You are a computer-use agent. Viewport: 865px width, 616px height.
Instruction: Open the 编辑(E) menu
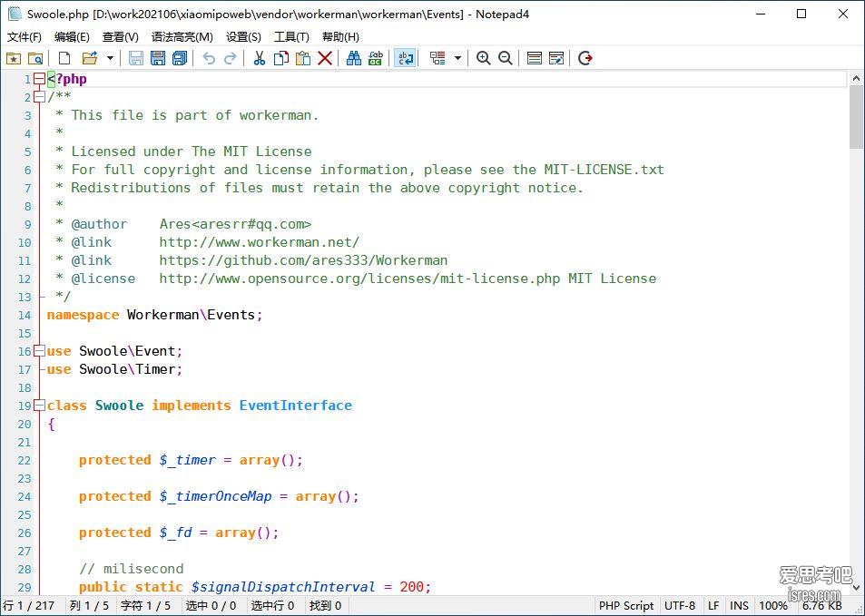pos(72,37)
